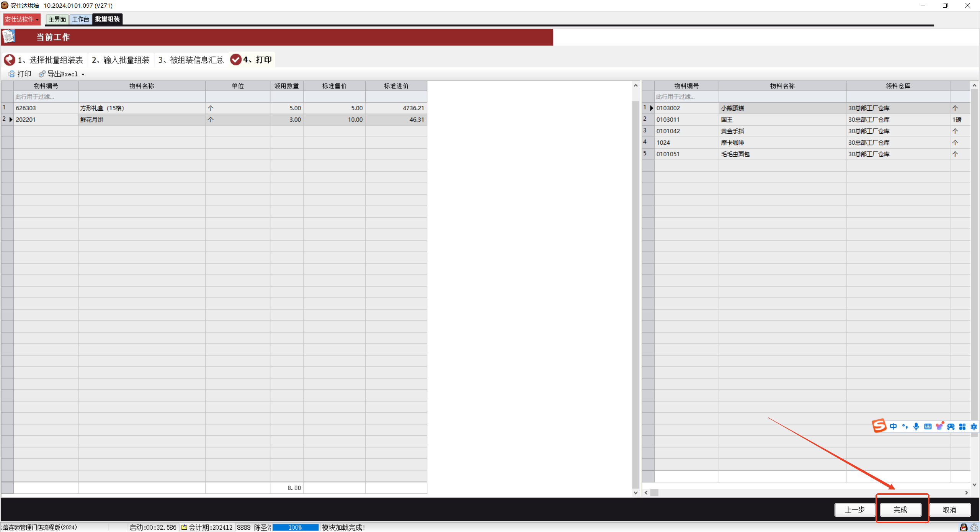Viewport: 980px width, 532px height.
Task: Open the Sogou toolbox grid icon
Action: coord(962,426)
